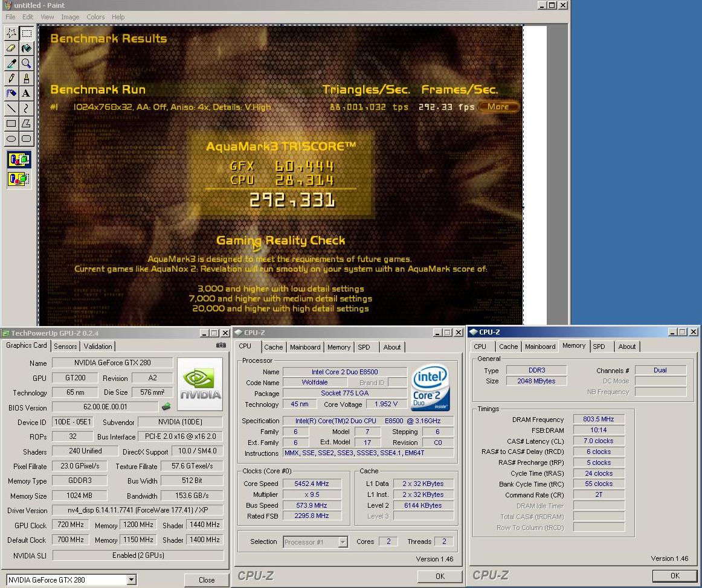Switch to the Sensors tab in GPU-Z
The image size is (702, 588).
click(65, 347)
